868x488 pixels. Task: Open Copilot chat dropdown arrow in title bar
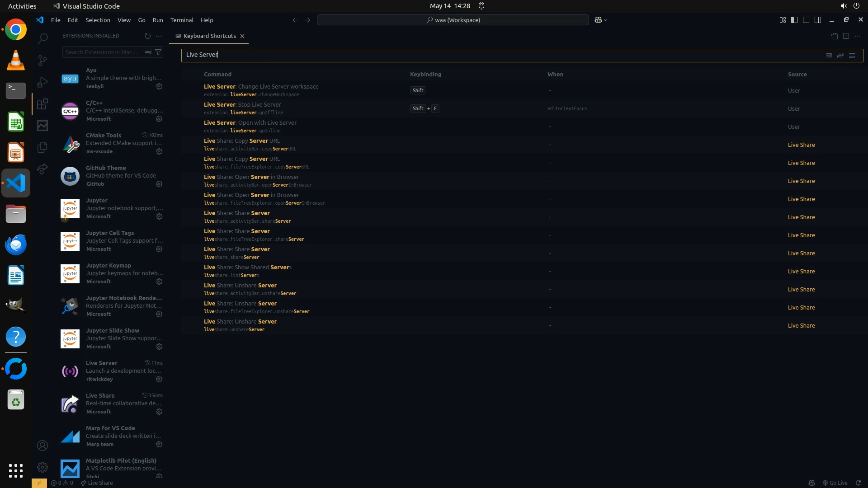[606, 20]
